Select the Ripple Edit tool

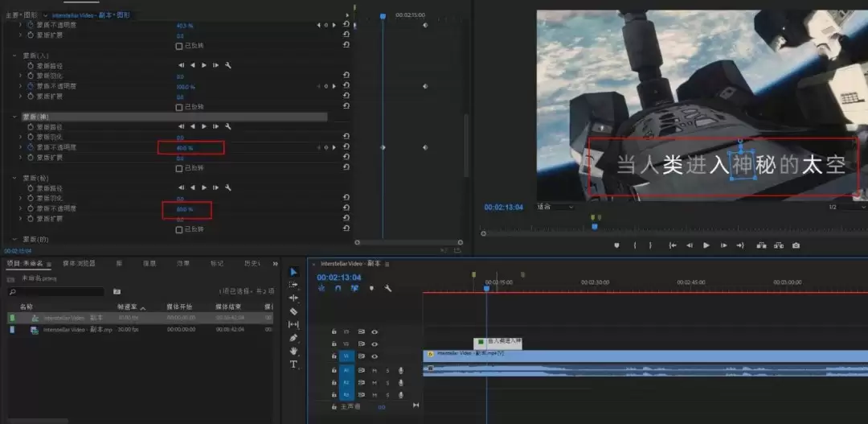[x=293, y=298]
